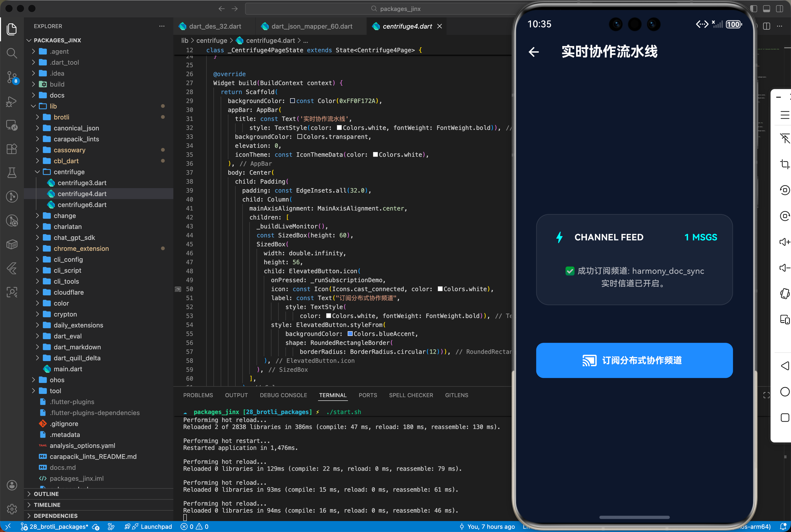Image resolution: width=791 pixels, height=532 pixels.
Task: Click the Colors.blueAccent color swatch in code
Action: (350, 333)
